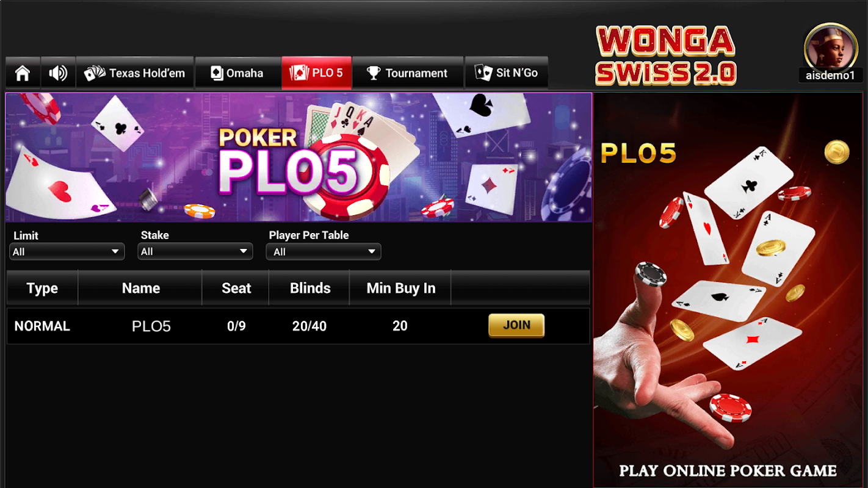
Task: Click the Seat column header
Action: 236,288
